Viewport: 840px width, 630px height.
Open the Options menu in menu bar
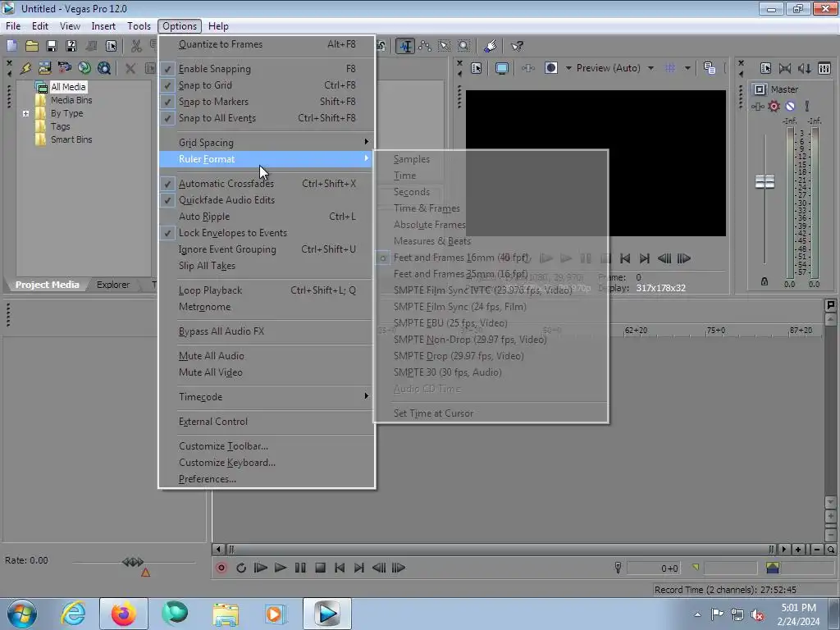point(180,25)
